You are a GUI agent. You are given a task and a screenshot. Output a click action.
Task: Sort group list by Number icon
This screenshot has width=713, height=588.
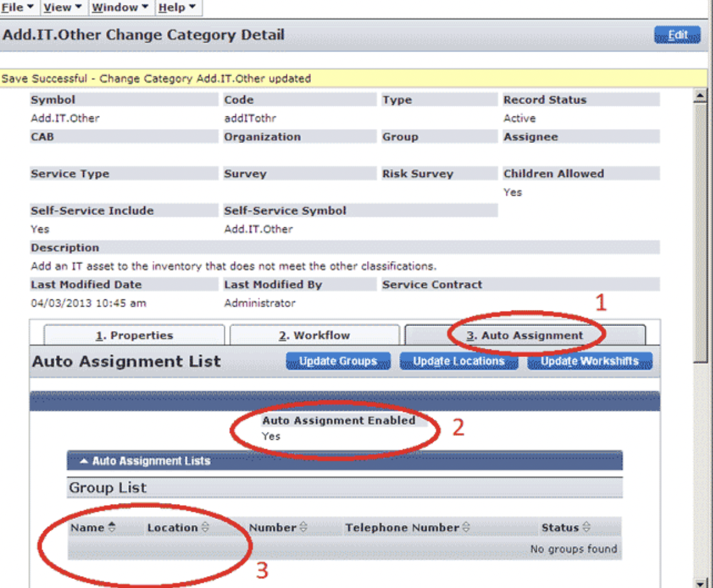click(x=304, y=528)
